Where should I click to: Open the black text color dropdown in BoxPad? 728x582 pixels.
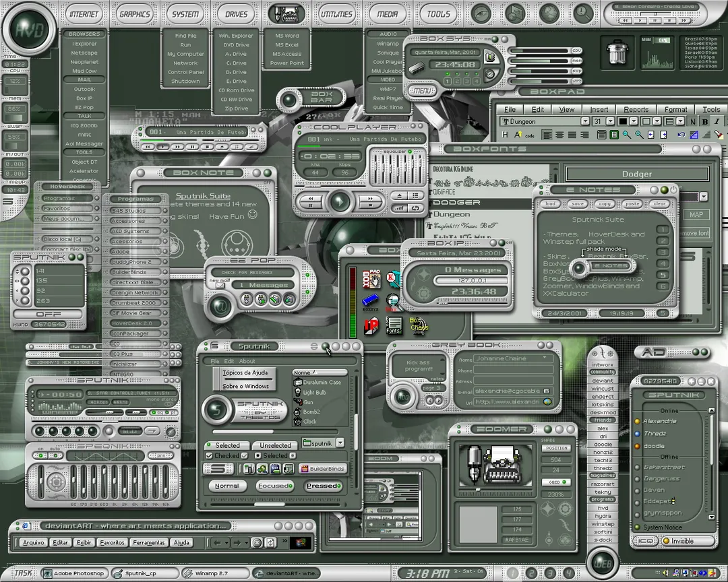633,122
